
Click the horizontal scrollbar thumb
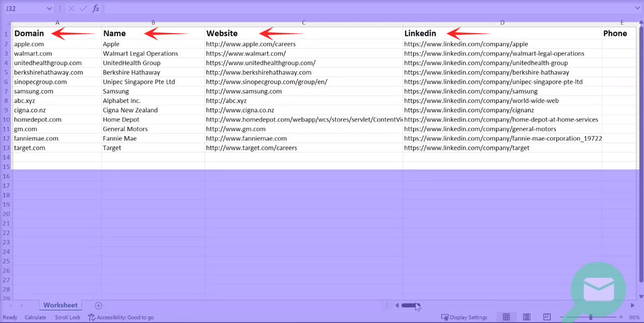(x=410, y=305)
